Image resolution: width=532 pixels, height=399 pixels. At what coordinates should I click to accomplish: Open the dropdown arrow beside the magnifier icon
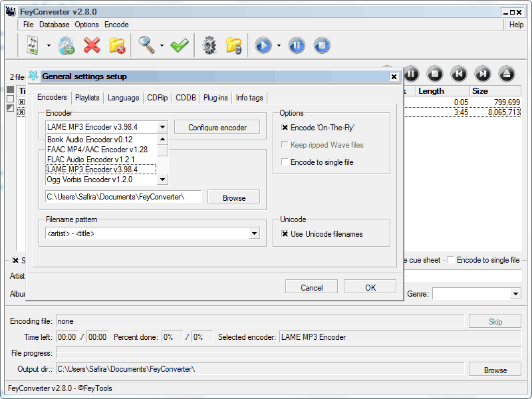pos(162,45)
